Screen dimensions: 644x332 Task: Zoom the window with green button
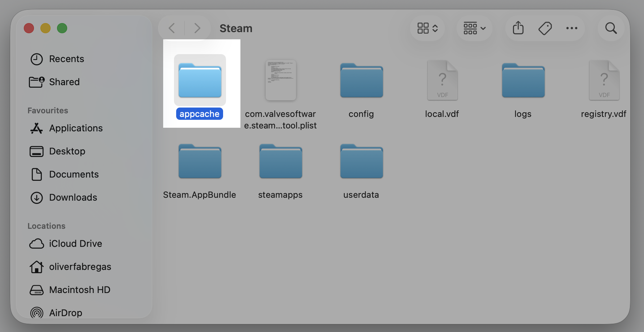coord(62,28)
